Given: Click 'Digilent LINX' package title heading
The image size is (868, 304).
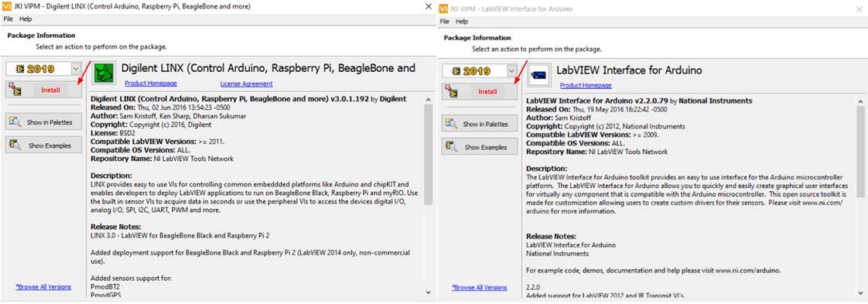Looking at the screenshot, I should [x=268, y=68].
